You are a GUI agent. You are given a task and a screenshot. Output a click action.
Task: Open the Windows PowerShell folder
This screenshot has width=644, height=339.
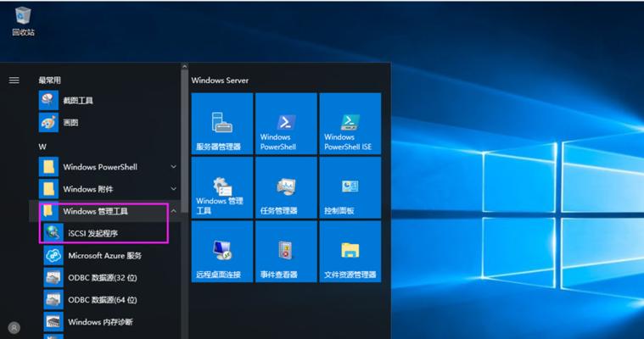click(109, 167)
